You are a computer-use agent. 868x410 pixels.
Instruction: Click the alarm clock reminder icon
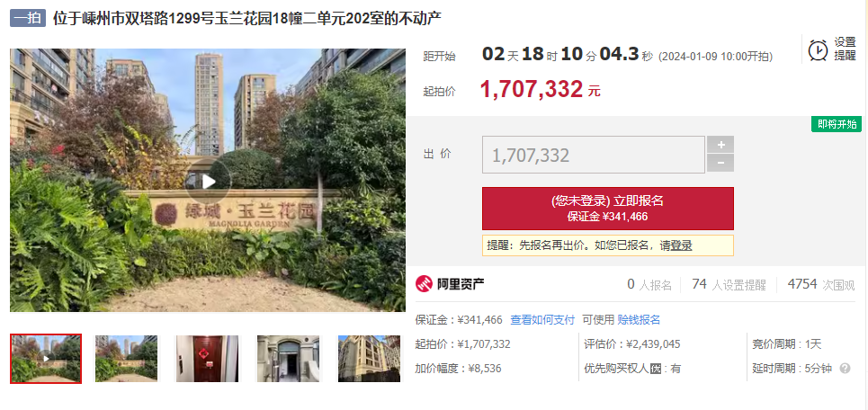click(x=818, y=49)
